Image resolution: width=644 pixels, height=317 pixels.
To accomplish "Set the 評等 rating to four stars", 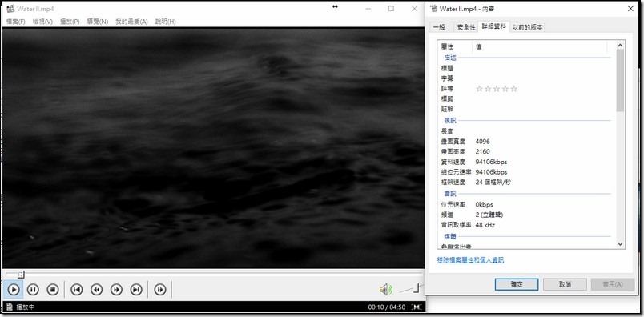I will 505,89.
